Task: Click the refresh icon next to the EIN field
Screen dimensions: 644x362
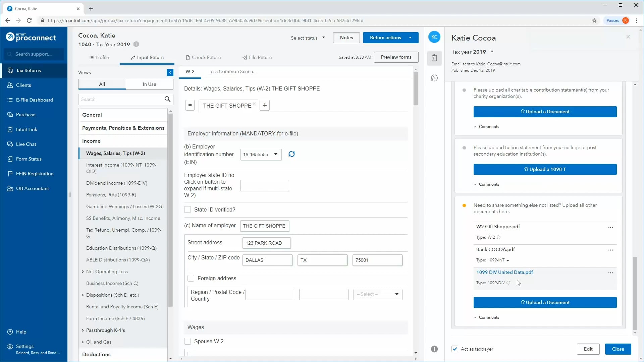Action: pyautogui.click(x=291, y=154)
